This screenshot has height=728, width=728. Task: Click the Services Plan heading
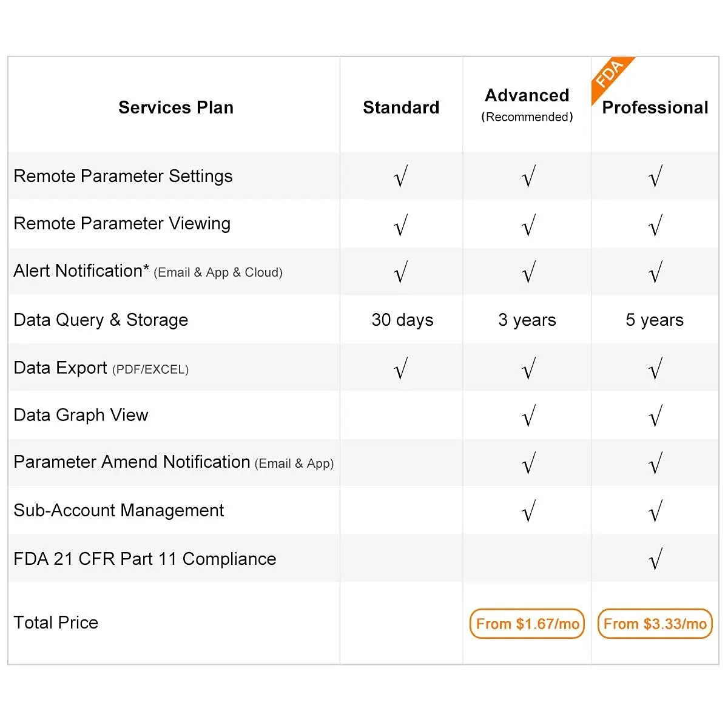(176, 107)
